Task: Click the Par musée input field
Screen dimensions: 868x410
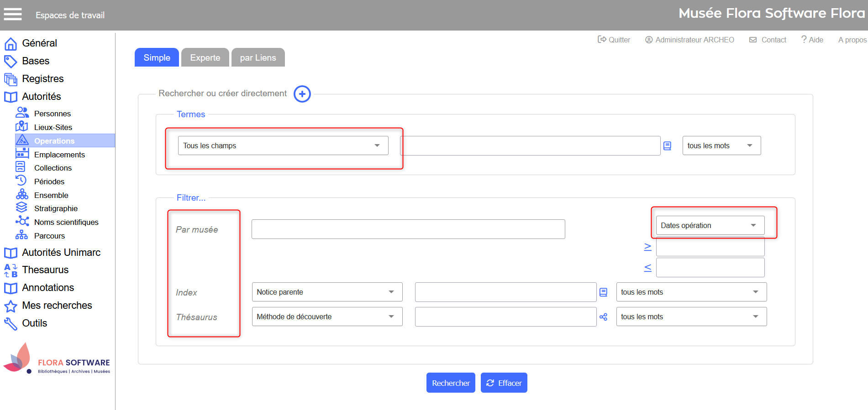Action: pyautogui.click(x=408, y=229)
